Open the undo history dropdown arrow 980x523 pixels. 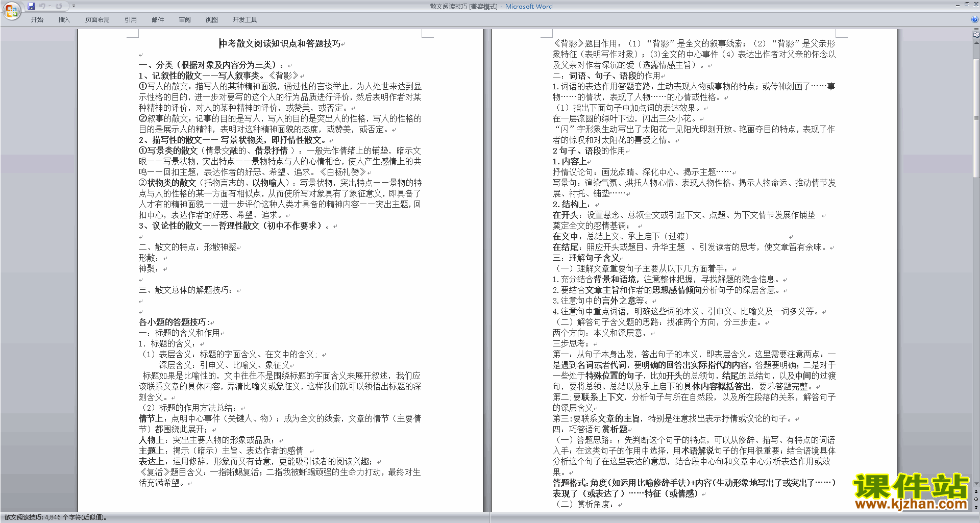coord(50,6)
